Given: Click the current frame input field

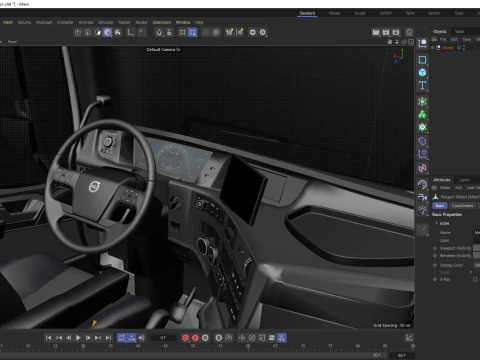Looking at the screenshot, I should [x=163, y=338].
